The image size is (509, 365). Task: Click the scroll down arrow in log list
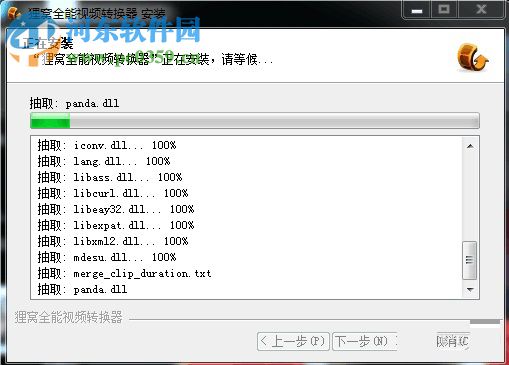[470, 290]
